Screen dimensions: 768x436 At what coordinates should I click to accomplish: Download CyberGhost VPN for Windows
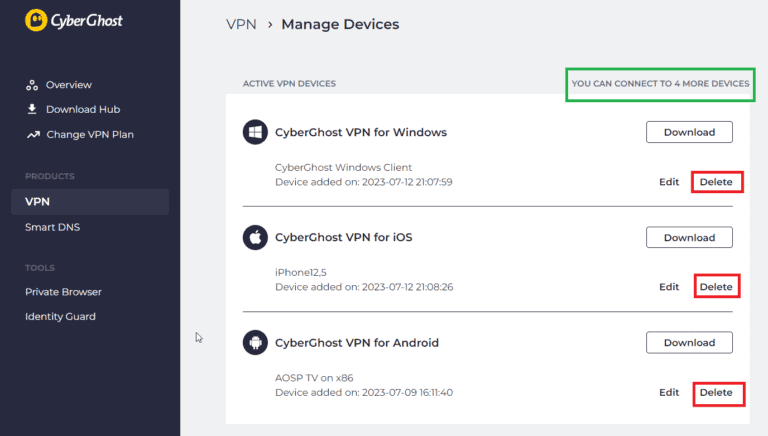(x=689, y=132)
